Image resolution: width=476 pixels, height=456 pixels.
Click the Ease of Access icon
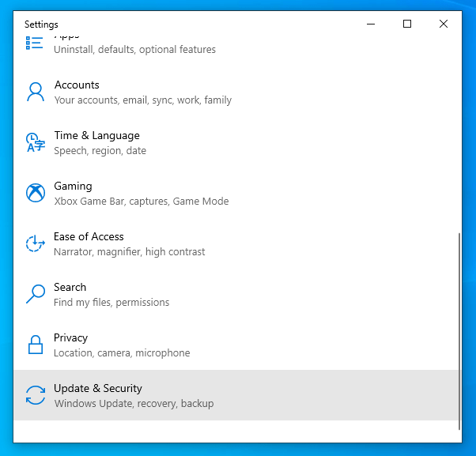pyautogui.click(x=35, y=243)
